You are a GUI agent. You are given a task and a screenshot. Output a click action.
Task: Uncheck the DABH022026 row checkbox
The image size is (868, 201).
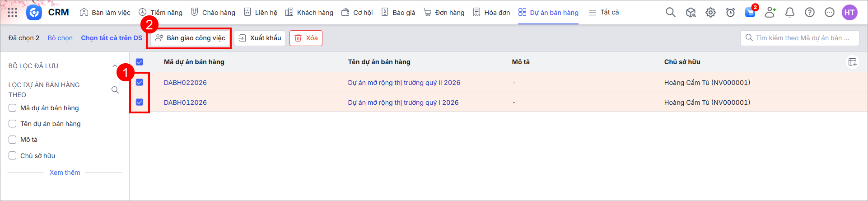pyautogui.click(x=140, y=82)
